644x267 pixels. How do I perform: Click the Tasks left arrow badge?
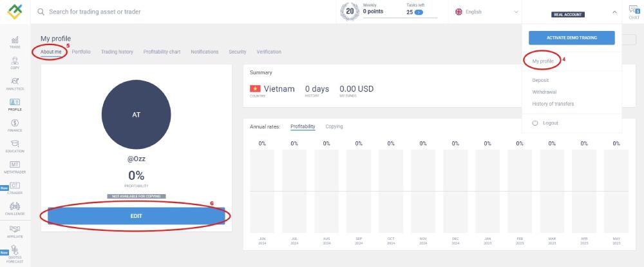coord(419,12)
